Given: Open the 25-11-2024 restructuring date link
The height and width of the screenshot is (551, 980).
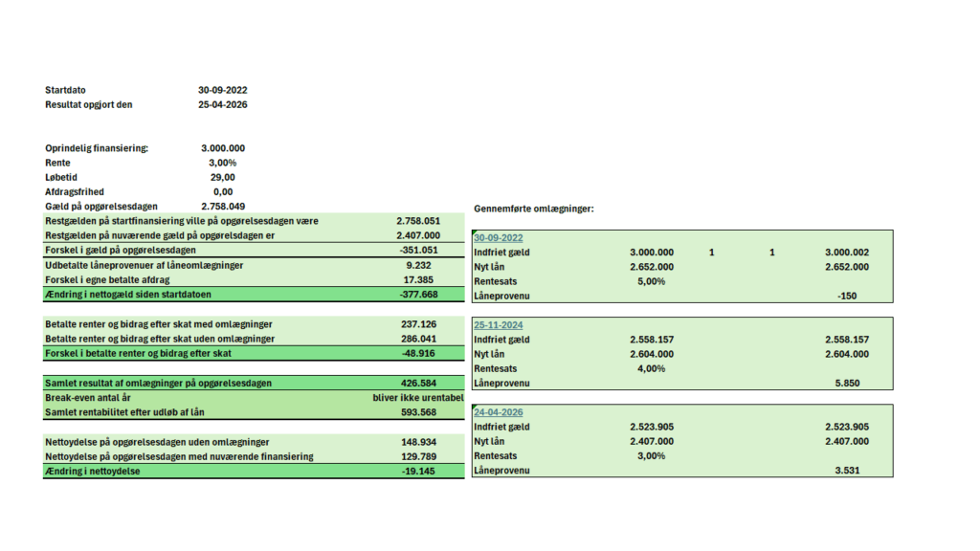Looking at the screenshot, I should tap(498, 325).
